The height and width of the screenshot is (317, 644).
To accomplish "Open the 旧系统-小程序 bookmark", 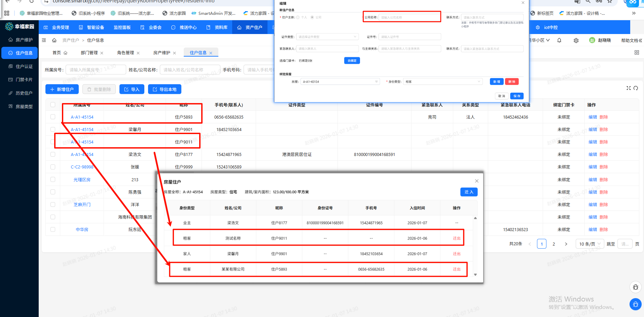I will coord(88,13).
